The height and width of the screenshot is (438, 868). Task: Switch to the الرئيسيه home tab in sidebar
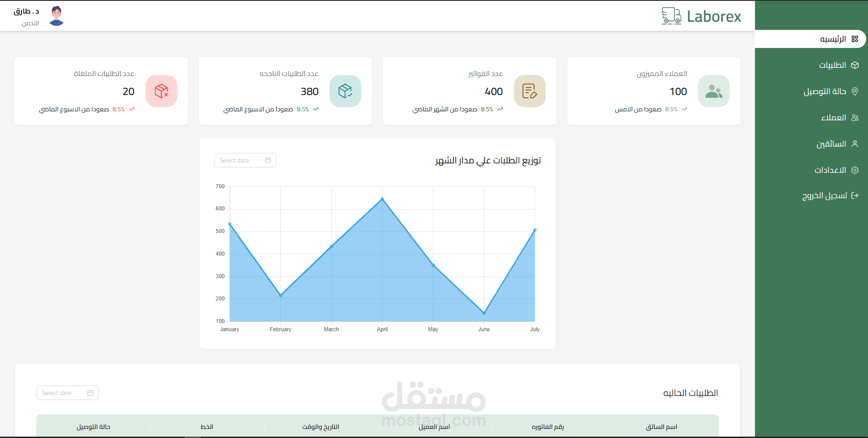[836, 39]
